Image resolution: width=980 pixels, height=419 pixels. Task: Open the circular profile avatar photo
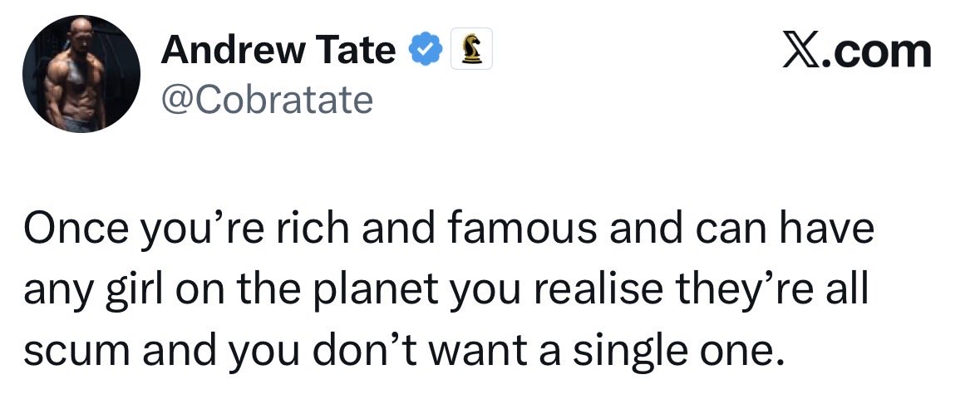pos(81,74)
